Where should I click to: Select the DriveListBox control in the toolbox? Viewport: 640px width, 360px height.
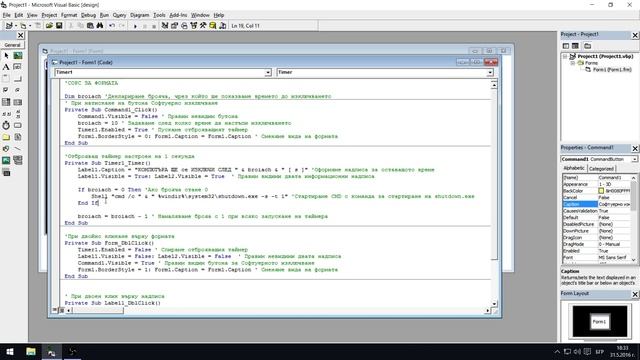tap(18, 125)
